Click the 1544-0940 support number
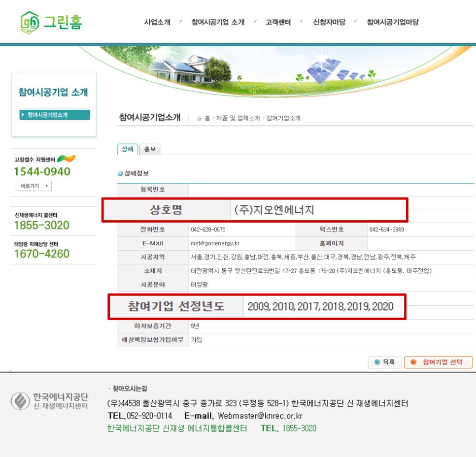The width and height of the screenshot is (476, 457). click(42, 172)
